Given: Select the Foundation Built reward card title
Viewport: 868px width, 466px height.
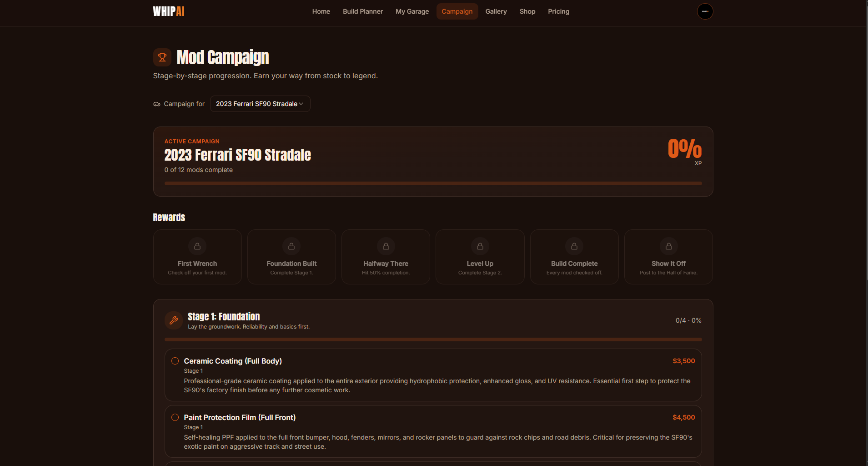Looking at the screenshot, I should pyautogui.click(x=291, y=263).
